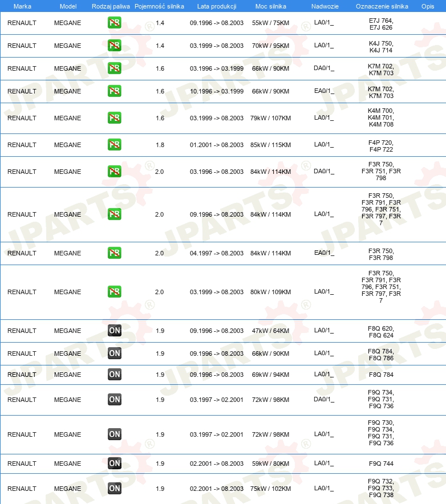The height and width of the screenshot is (504, 446).
Task: Click RENAULT in the F9Q 744 row
Action: pyautogui.click(x=22, y=464)
